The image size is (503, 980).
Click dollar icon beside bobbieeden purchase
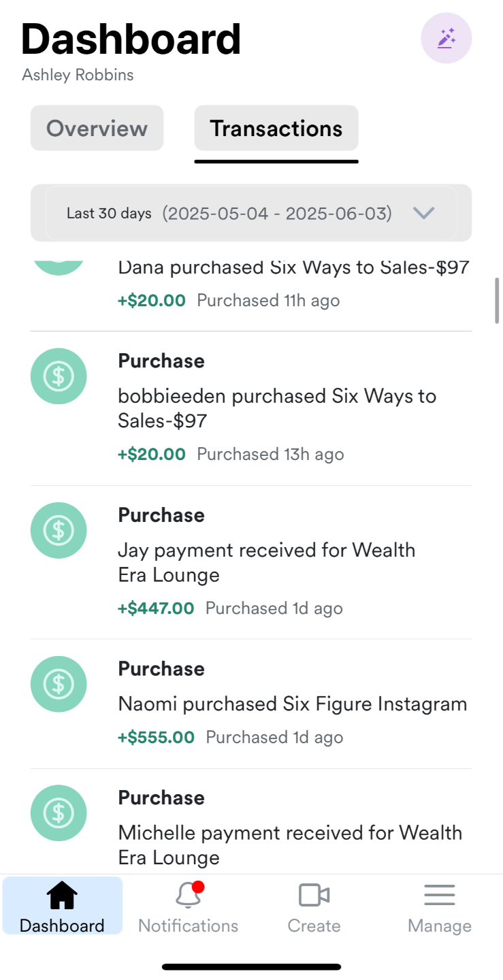(x=59, y=376)
